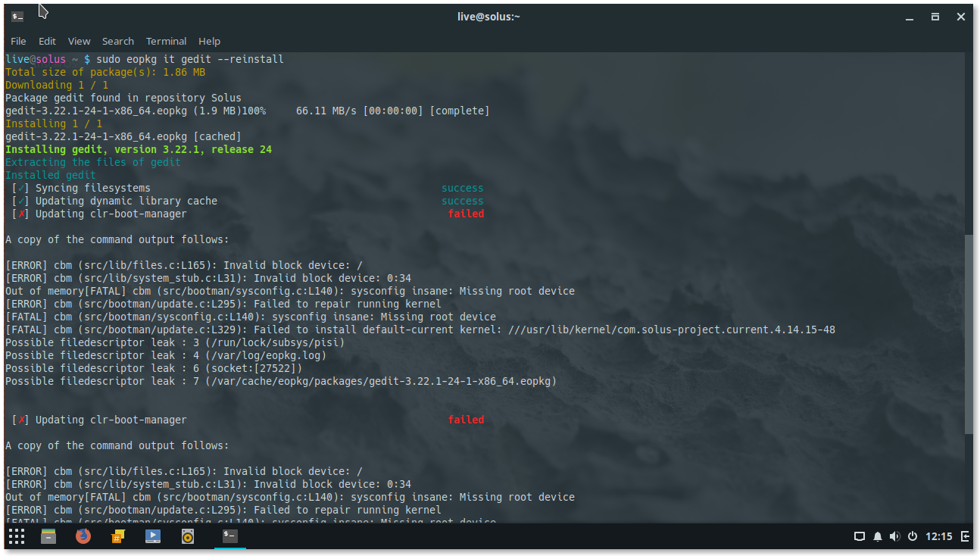This screenshot has height=556, width=980.
Task: Maximize the terminal window
Action: [935, 16]
